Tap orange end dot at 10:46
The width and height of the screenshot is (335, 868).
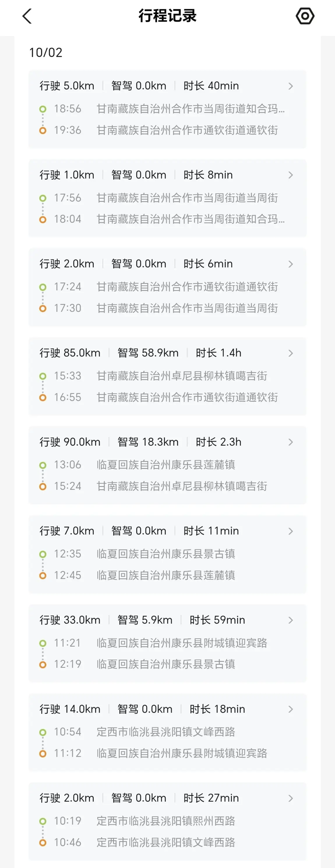coord(43,842)
